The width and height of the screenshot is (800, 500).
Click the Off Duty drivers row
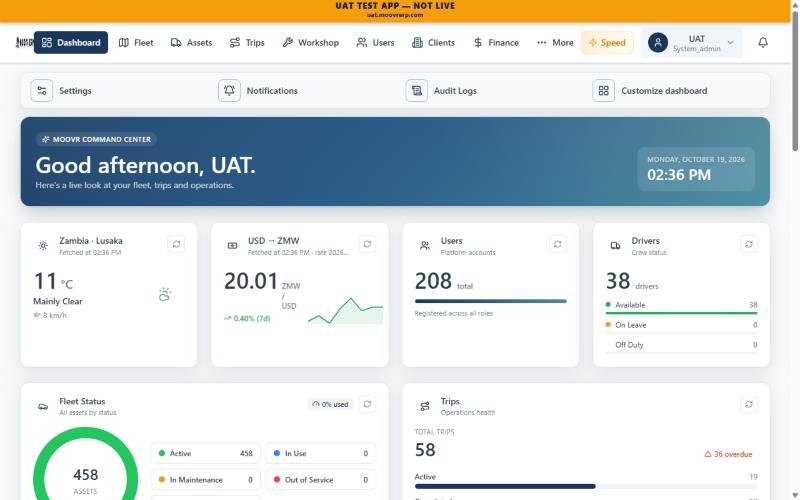coord(681,345)
